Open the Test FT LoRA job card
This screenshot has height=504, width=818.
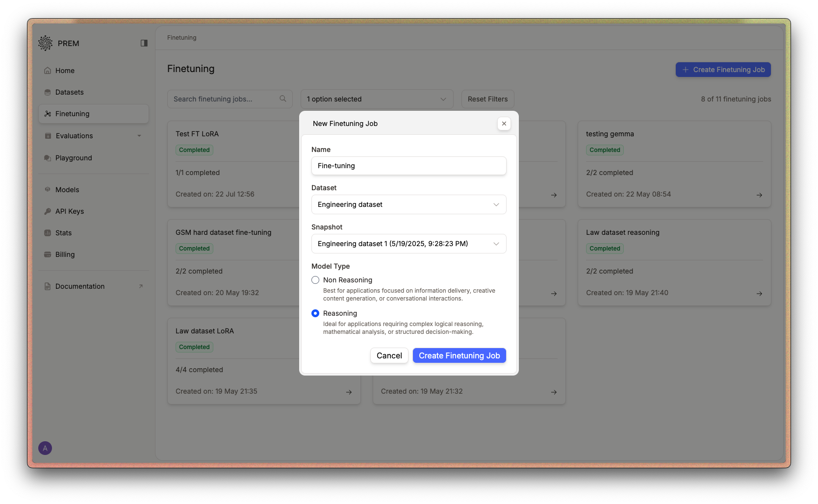(x=233, y=164)
